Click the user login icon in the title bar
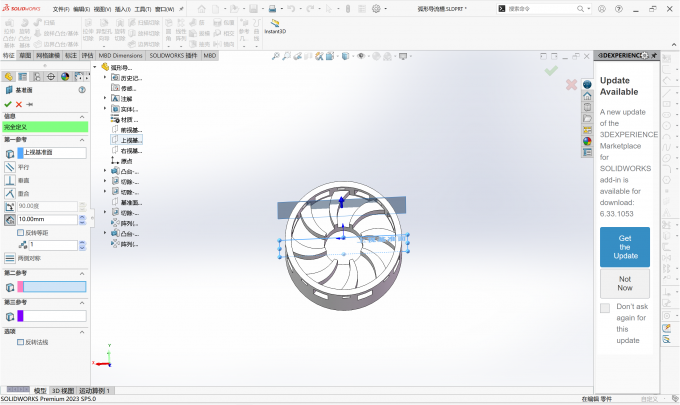680x405 pixels. pos(602,9)
